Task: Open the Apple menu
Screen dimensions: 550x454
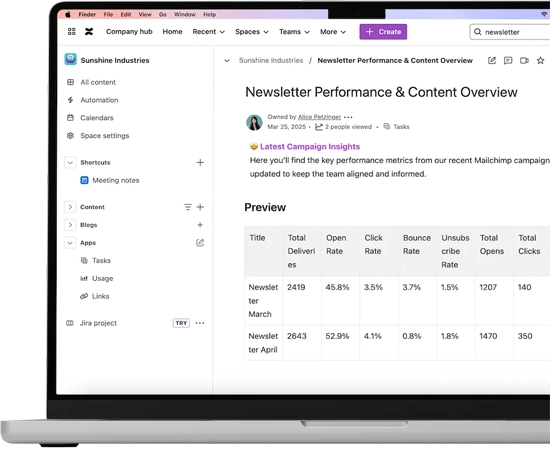Action: (x=68, y=14)
